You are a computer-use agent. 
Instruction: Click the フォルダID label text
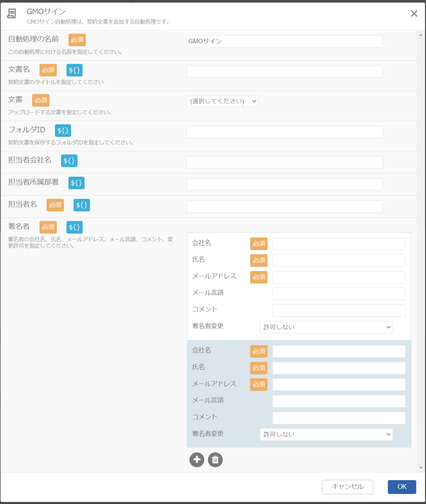click(27, 130)
